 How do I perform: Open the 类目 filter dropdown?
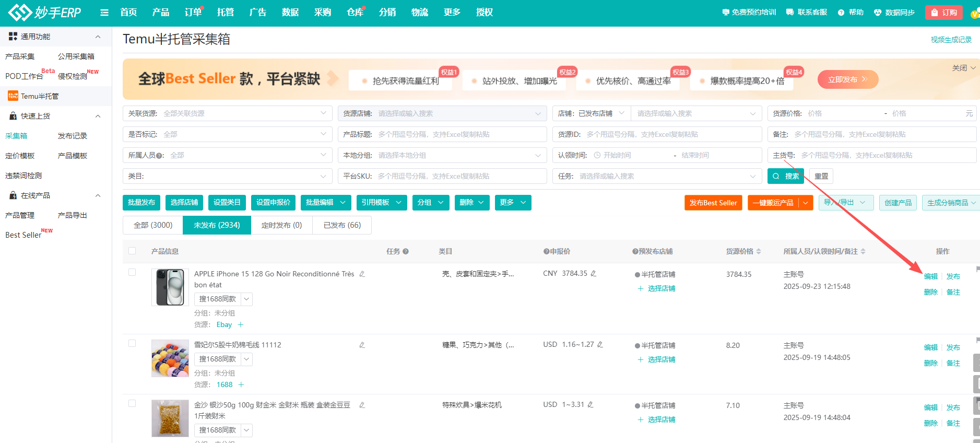[227, 176]
